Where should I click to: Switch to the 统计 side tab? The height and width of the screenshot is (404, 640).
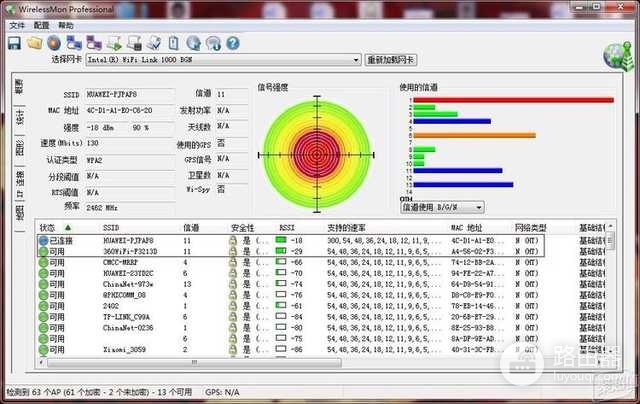(x=19, y=118)
